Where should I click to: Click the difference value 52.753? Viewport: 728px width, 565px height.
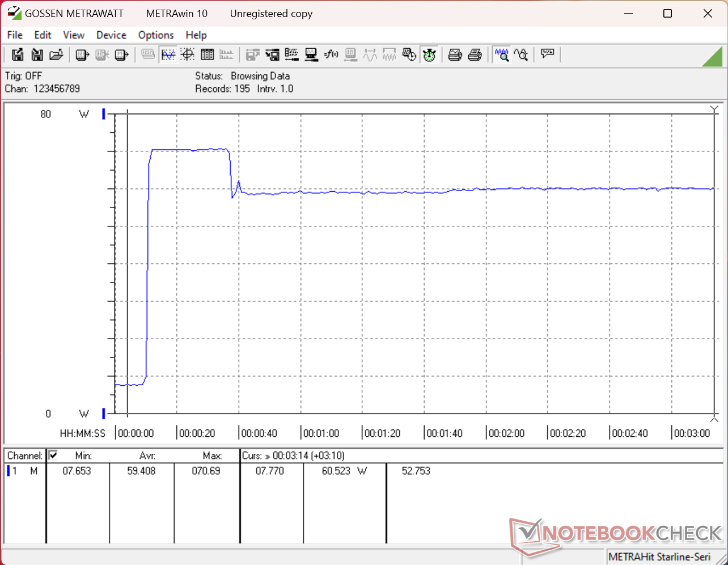(416, 471)
